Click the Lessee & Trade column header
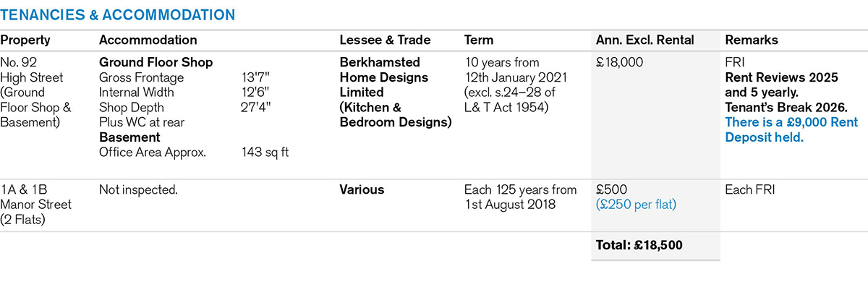 pyautogui.click(x=386, y=40)
